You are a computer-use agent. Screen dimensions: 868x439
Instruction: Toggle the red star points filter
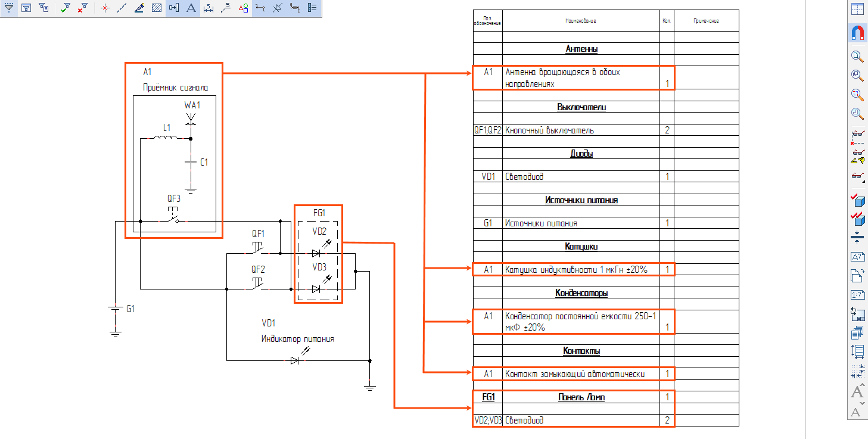pyautogui.click(x=105, y=8)
